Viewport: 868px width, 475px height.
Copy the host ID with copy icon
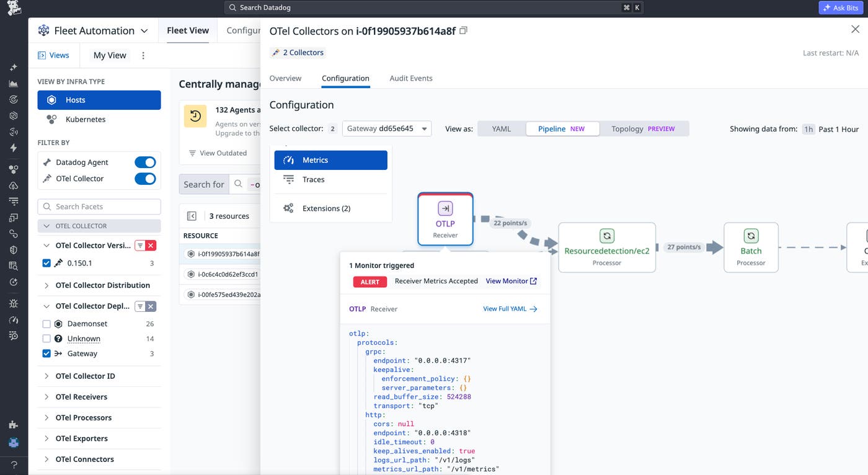coord(463,30)
